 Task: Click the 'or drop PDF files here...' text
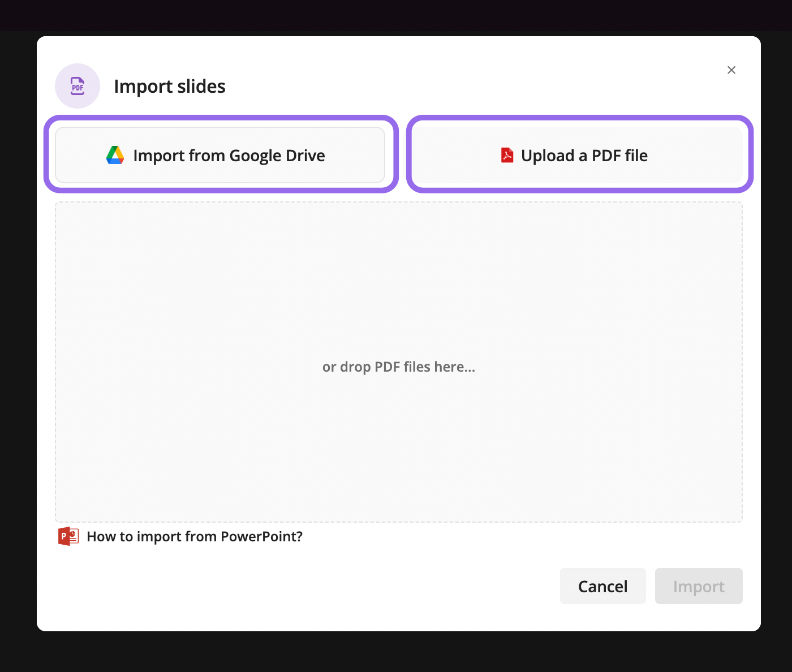(399, 367)
